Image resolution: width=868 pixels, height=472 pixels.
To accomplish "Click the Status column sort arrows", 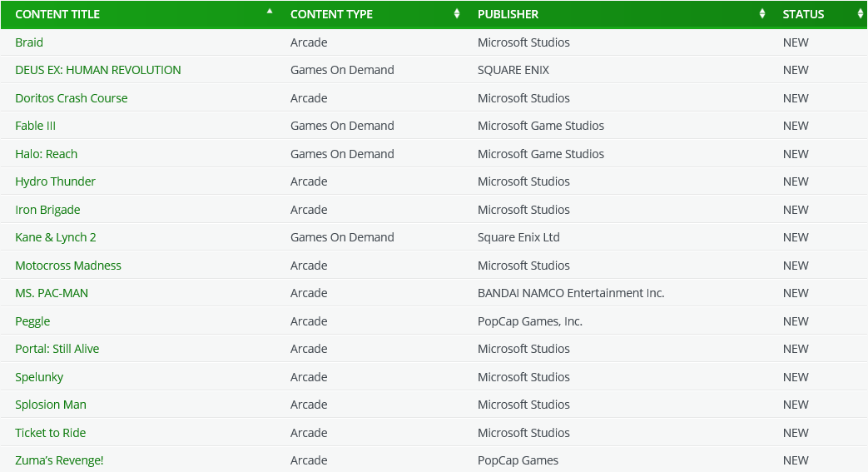I will (x=861, y=14).
